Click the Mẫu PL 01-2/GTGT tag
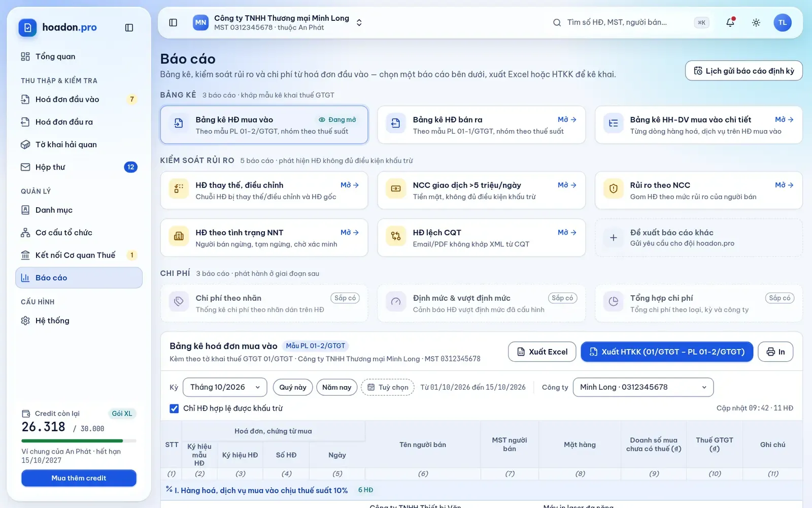Image resolution: width=812 pixels, height=508 pixels. click(315, 346)
